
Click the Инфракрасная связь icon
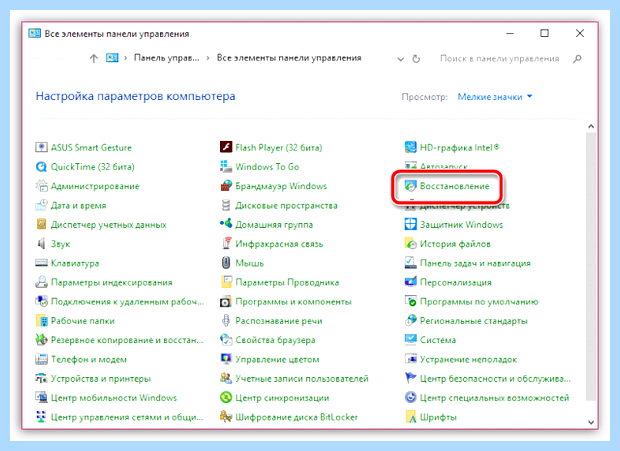click(226, 244)
